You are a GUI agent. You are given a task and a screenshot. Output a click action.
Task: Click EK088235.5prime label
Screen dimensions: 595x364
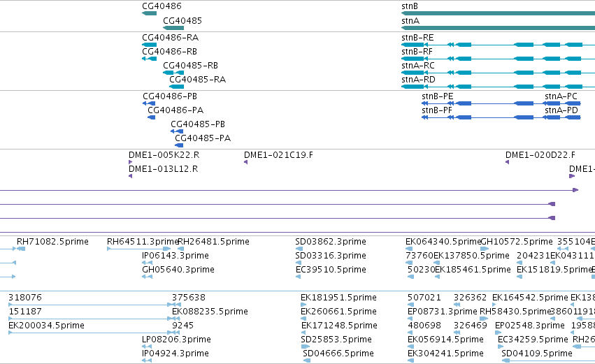(x=210, y=312)
